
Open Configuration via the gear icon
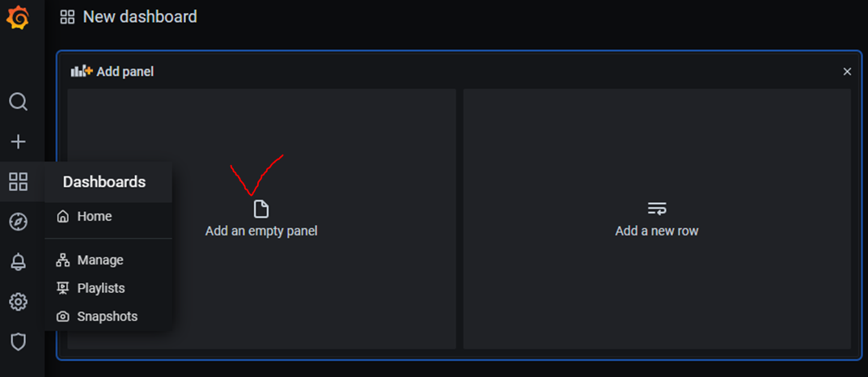pyautogui.click(x=19, y=302)
